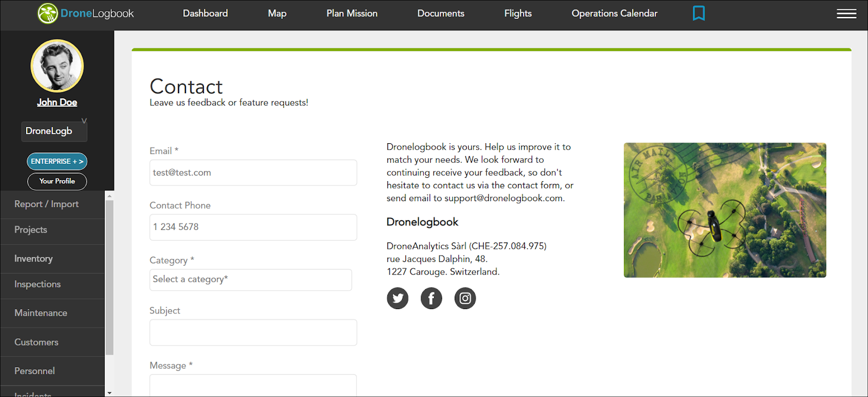Screen dimensions: 868x397
Task: Click the 'rue Jacques Dalphin, 48.' address line
Action: (437, 259)
